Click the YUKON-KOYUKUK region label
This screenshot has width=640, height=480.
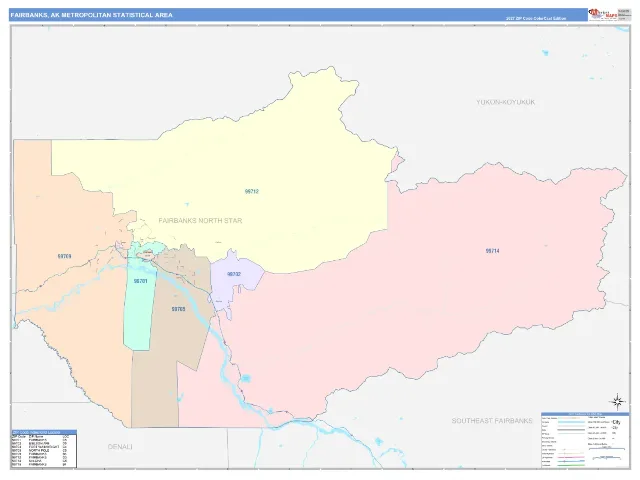click(505, 102)
